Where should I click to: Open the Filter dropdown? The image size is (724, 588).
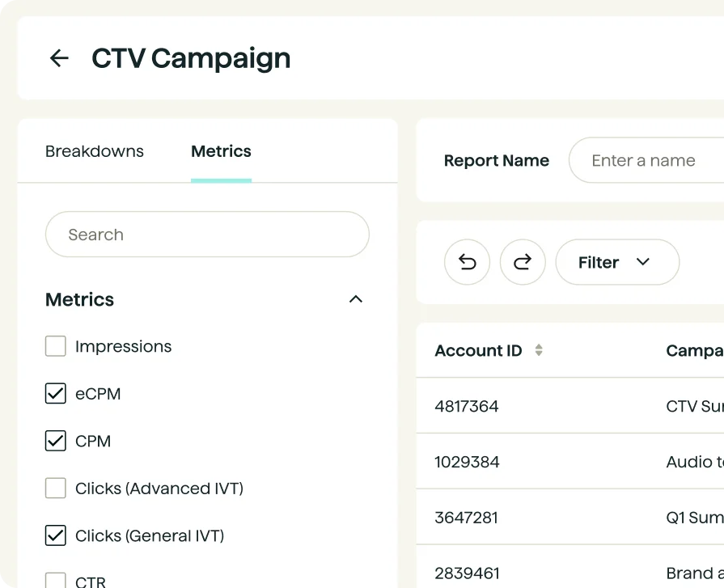click(x=616, y=262)
